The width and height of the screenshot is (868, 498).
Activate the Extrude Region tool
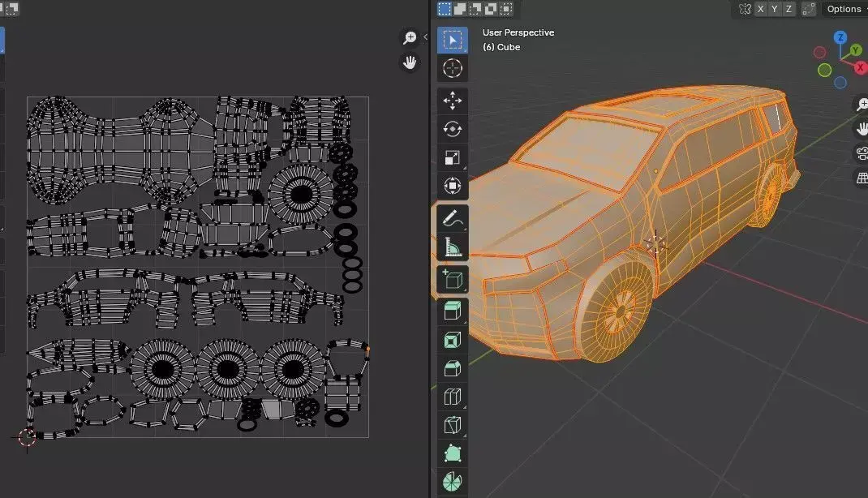pos(453,311)
